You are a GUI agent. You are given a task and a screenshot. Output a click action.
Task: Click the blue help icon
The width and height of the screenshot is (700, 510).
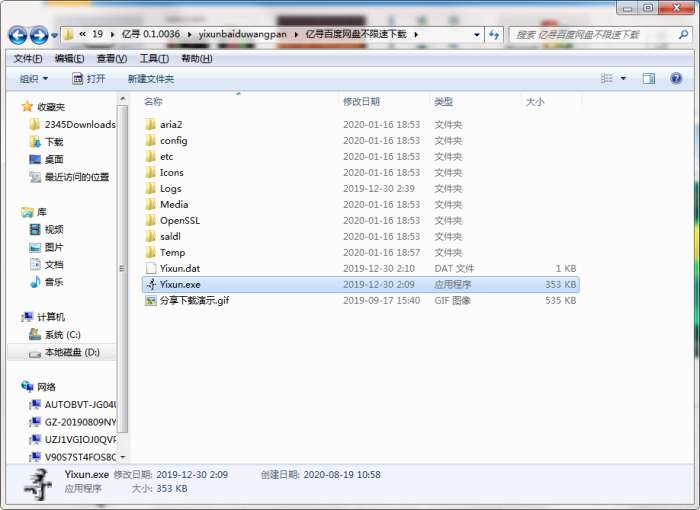(x=676, y=79)
